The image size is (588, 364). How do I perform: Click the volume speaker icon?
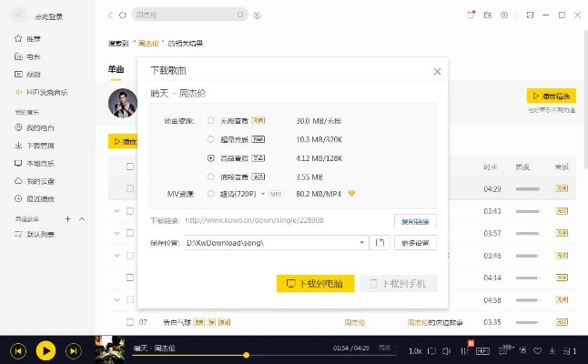click(446, 351)
